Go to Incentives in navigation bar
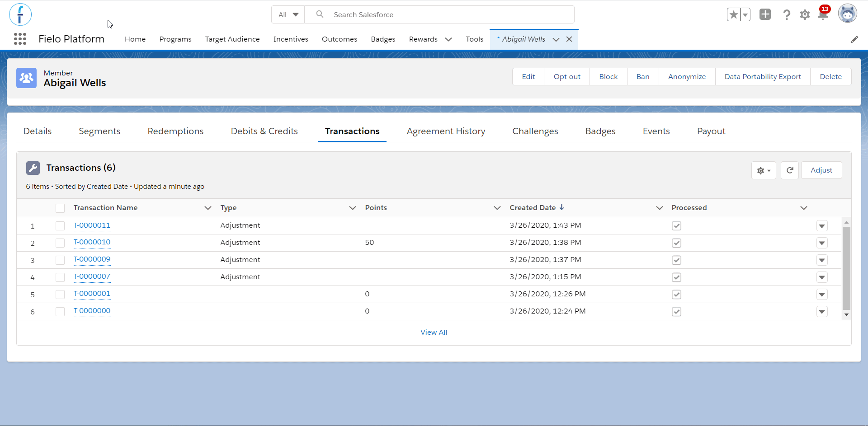 [x=291, y=39]
